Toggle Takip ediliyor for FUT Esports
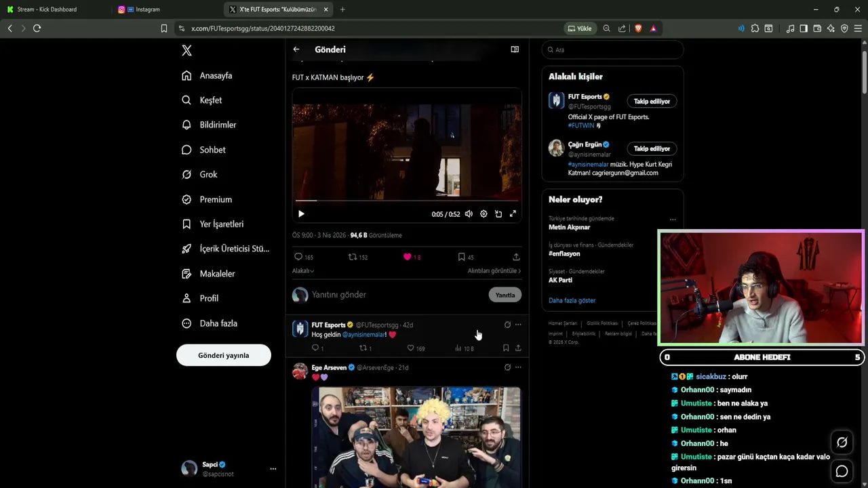This screenshot has width=868, height=488. (652, 102)
